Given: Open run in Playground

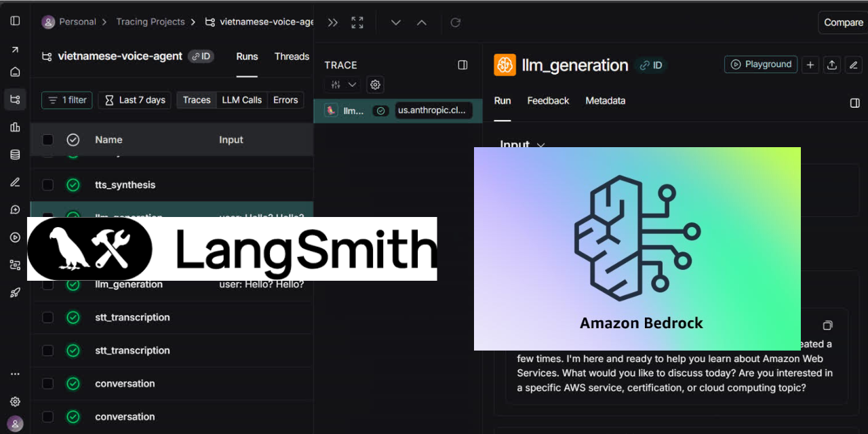Looking at the screenshot, I should tap(761, 64).
